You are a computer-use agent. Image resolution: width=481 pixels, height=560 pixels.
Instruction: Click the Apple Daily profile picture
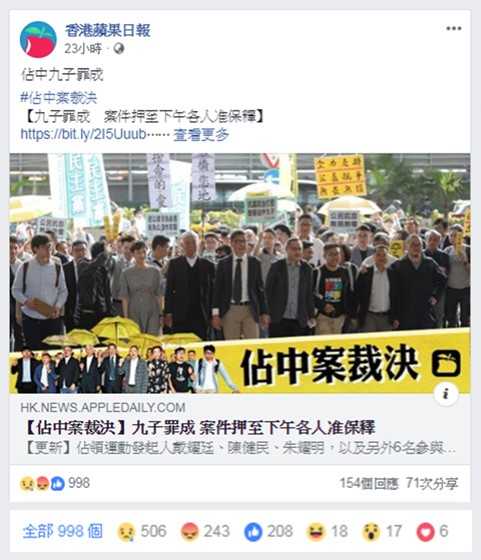tap(38, 39)
